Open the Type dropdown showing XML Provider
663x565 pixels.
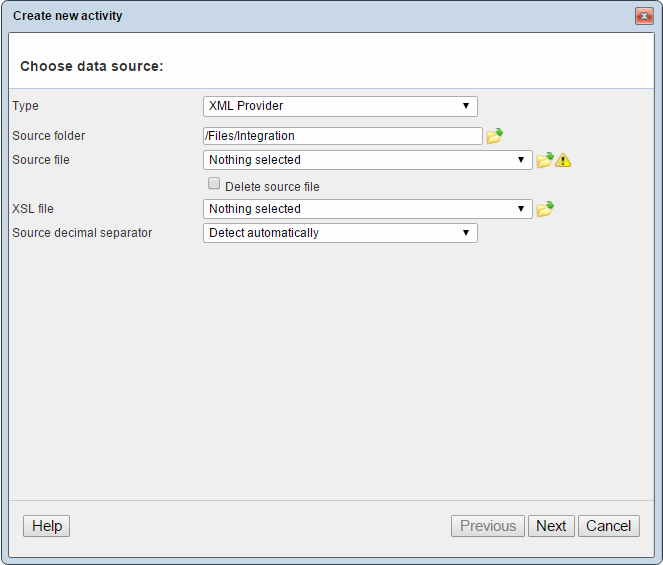point(340,106)
